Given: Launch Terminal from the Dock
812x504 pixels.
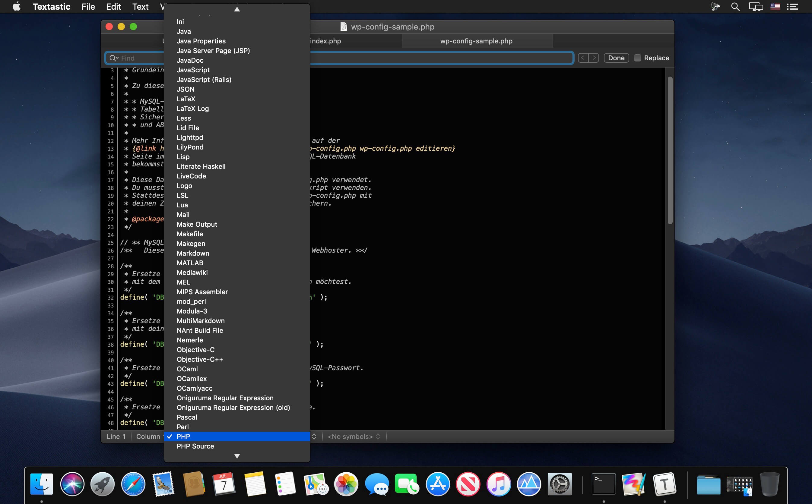Looking at the screenshot, I should pos(603,484).
